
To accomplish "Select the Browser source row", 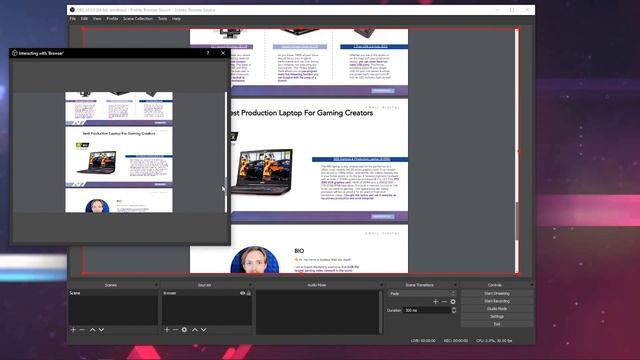I will point(207,293).
